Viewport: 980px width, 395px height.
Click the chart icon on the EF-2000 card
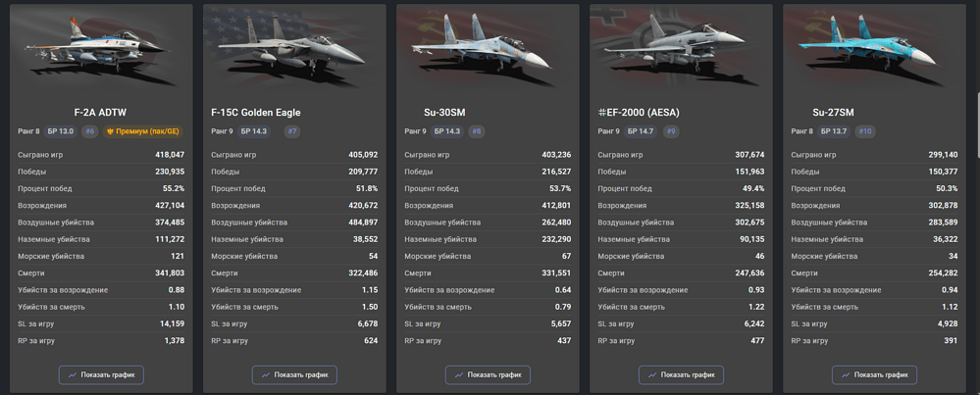(x=652, y=375)
